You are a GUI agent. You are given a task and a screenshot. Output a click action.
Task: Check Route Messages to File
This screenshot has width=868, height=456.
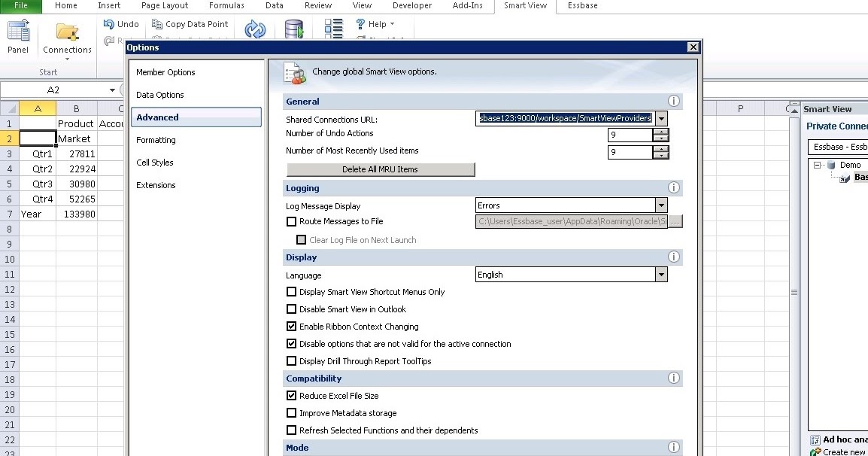291,221
